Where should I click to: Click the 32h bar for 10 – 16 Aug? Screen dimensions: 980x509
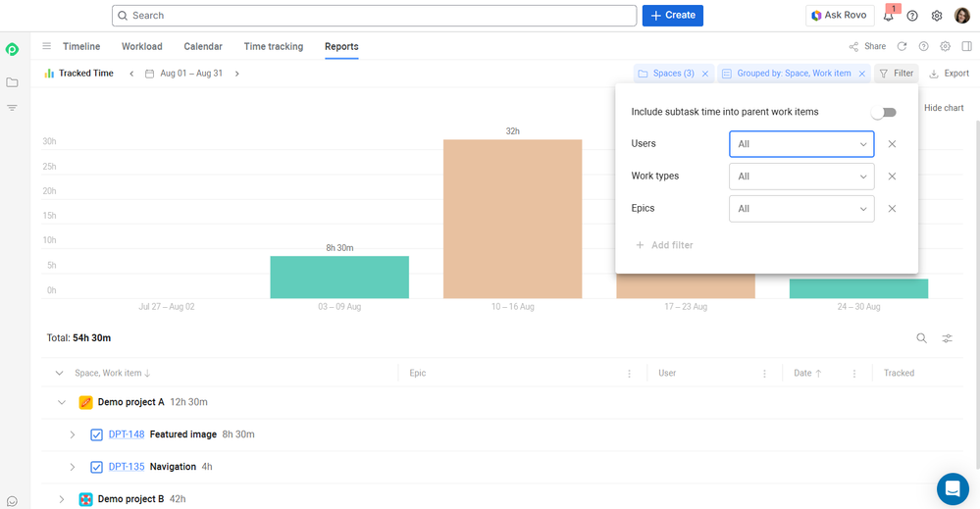(512, 220)
